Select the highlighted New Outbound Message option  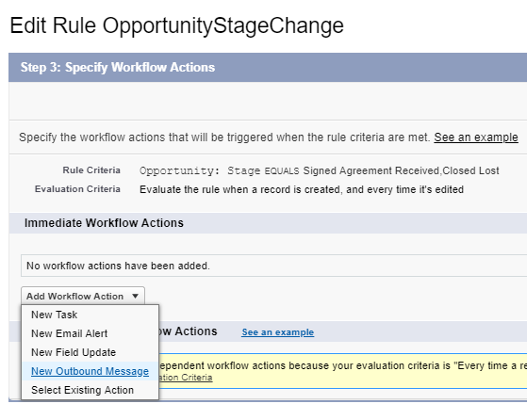[x=90, y=371]
